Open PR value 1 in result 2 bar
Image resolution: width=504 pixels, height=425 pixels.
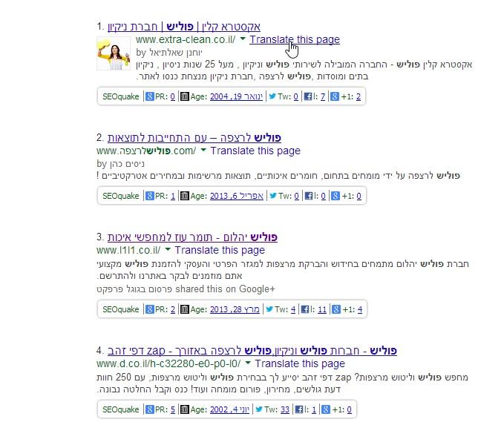(x=173, y=196)
